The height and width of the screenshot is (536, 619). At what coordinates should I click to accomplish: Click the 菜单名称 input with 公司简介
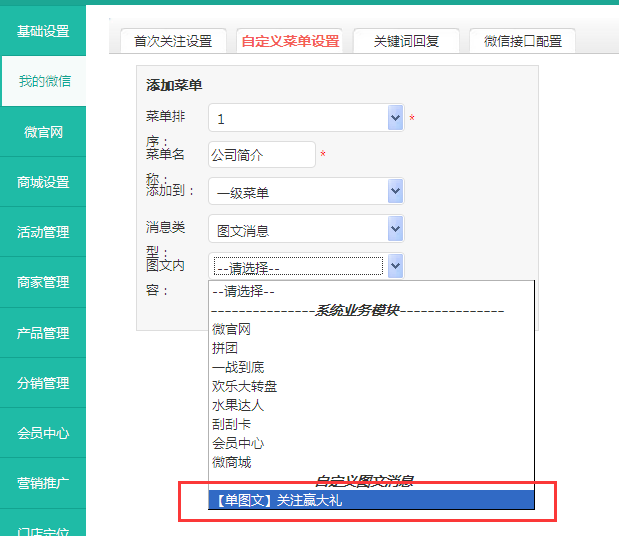pos(262,155)
